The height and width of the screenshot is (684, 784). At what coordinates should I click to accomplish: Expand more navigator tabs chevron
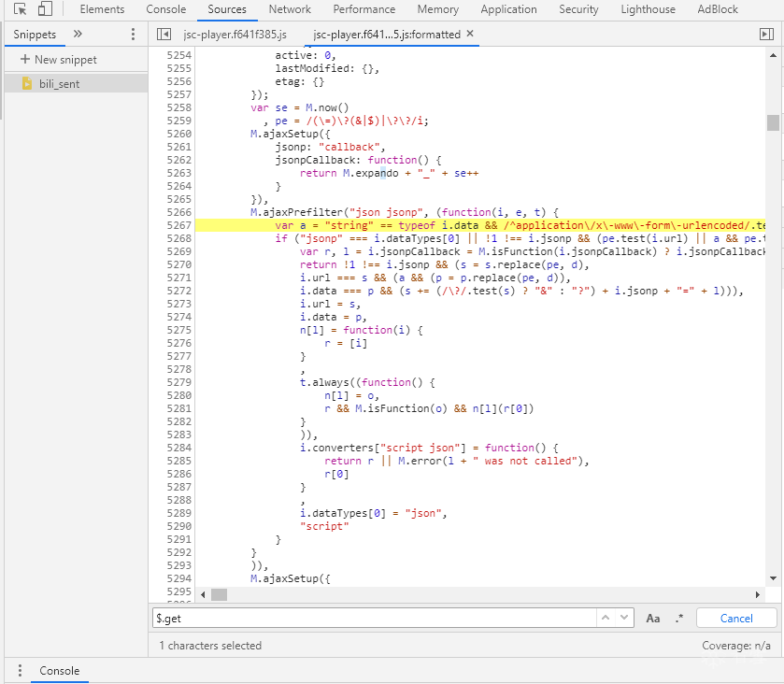78,34
